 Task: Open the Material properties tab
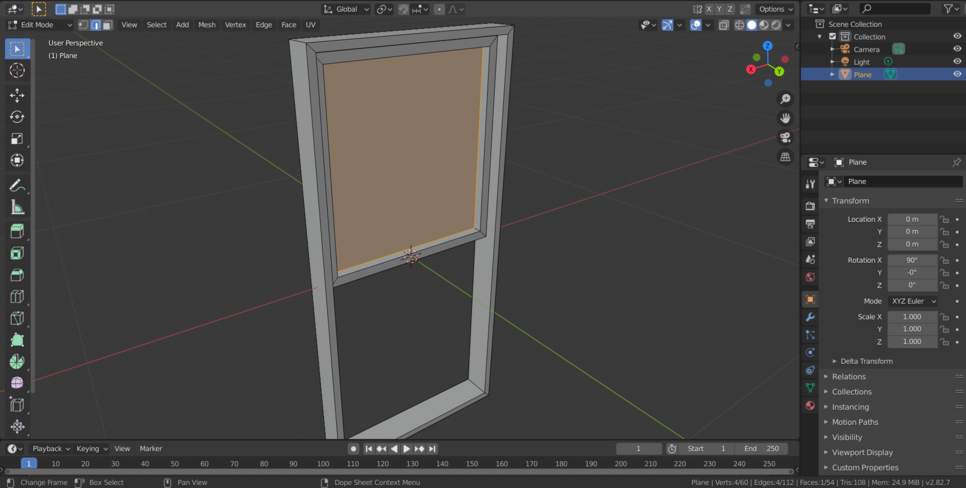(810, 405)
